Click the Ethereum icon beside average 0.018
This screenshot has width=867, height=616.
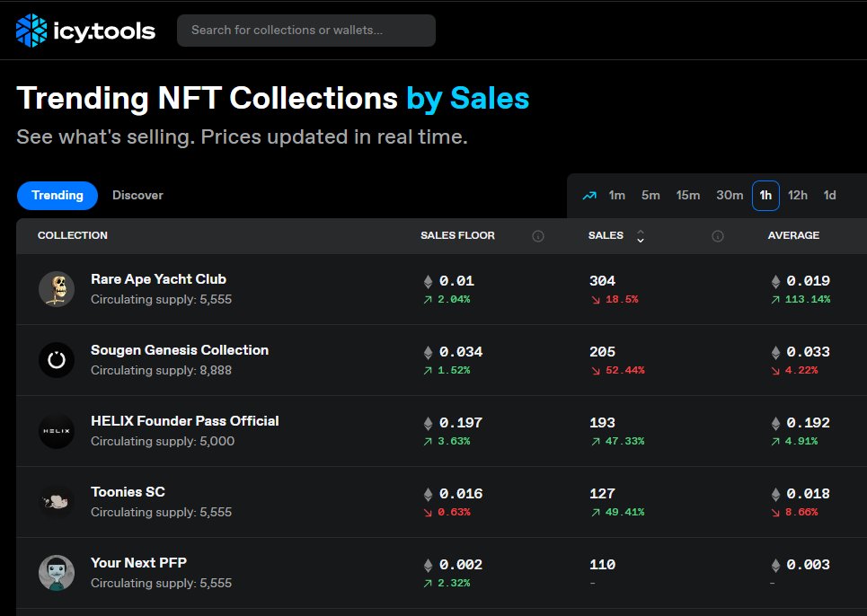click(x=775, y=495)
